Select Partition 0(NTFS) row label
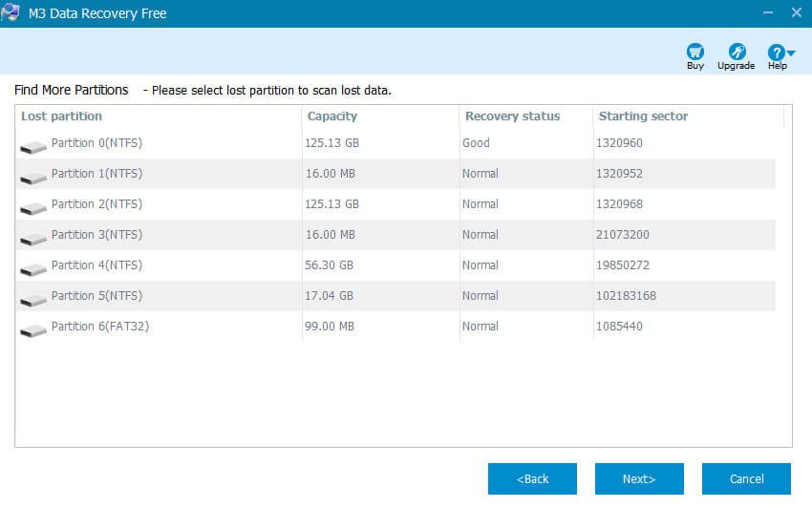This screenshot has height=508, width=812. tap(96, 143)
